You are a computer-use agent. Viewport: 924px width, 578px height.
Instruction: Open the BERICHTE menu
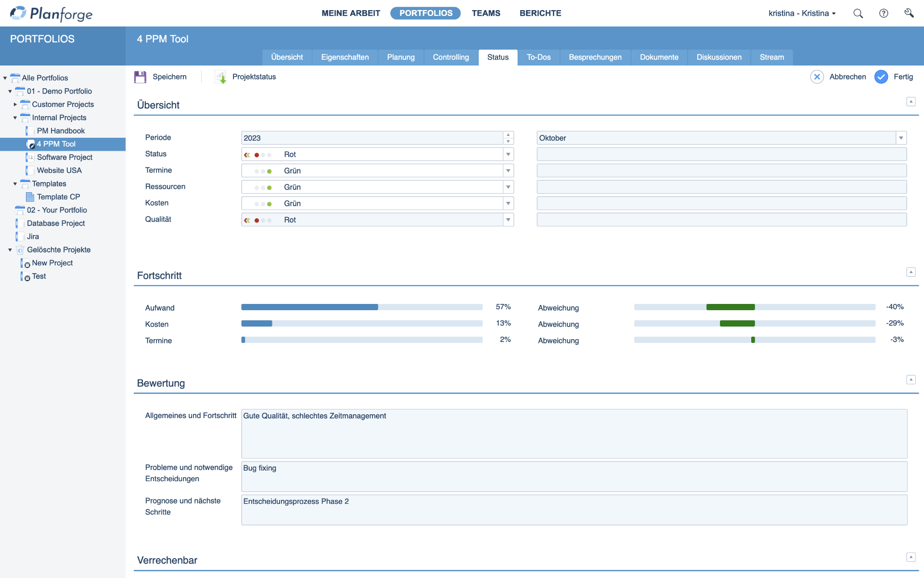coord(540,13)
